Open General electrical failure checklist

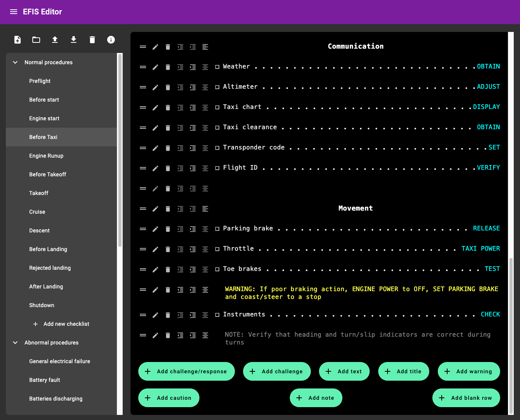click(61, 361)
